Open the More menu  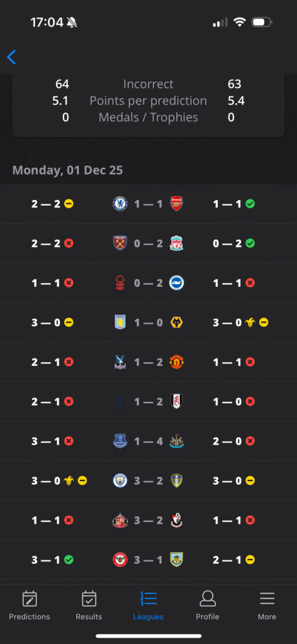(267, 606)
